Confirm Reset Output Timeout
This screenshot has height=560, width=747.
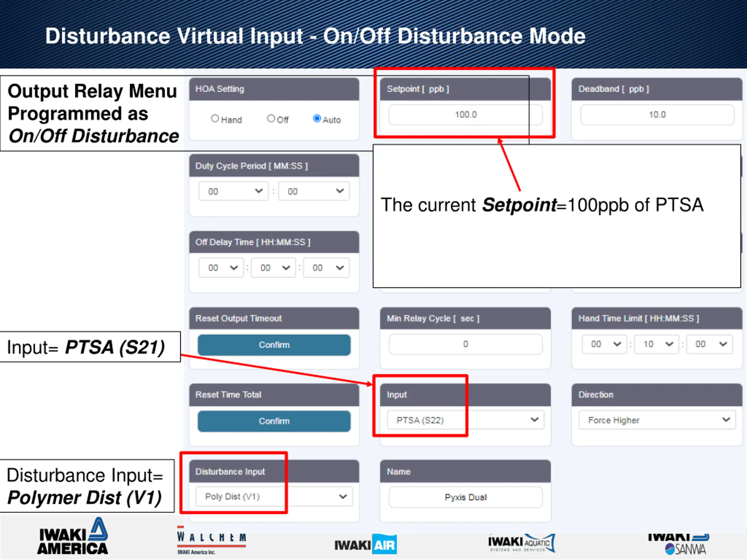274,345
